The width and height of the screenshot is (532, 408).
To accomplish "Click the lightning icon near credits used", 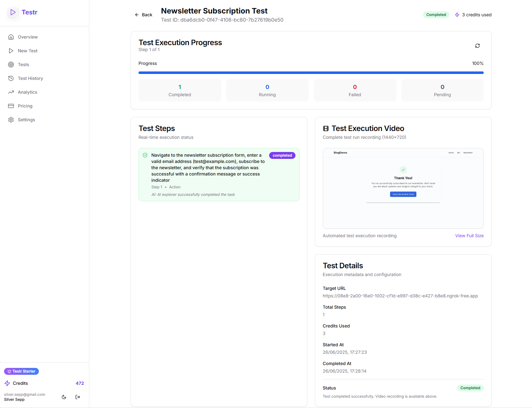I will point(457,15).
